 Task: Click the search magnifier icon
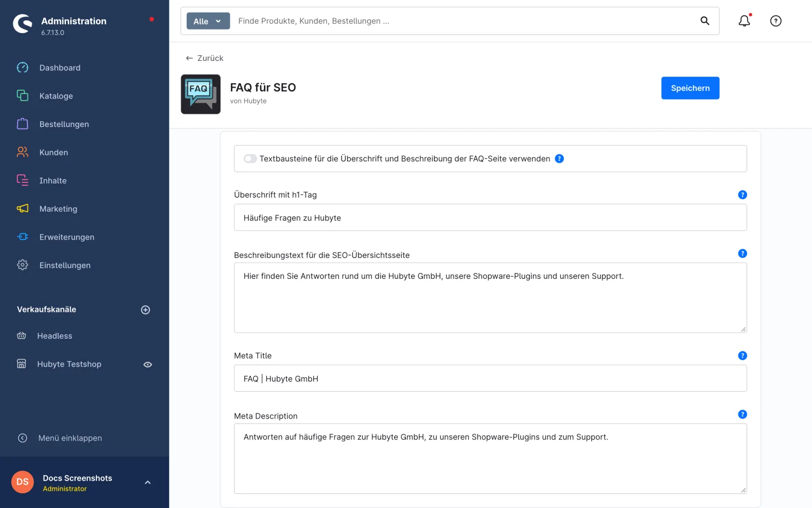tap(705, 21)
